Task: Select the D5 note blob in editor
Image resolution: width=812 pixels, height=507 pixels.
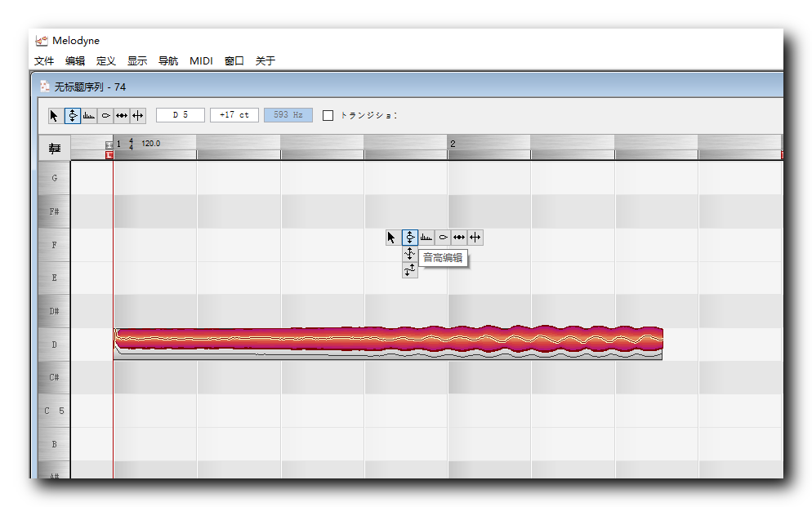Action: pos(388,340)
